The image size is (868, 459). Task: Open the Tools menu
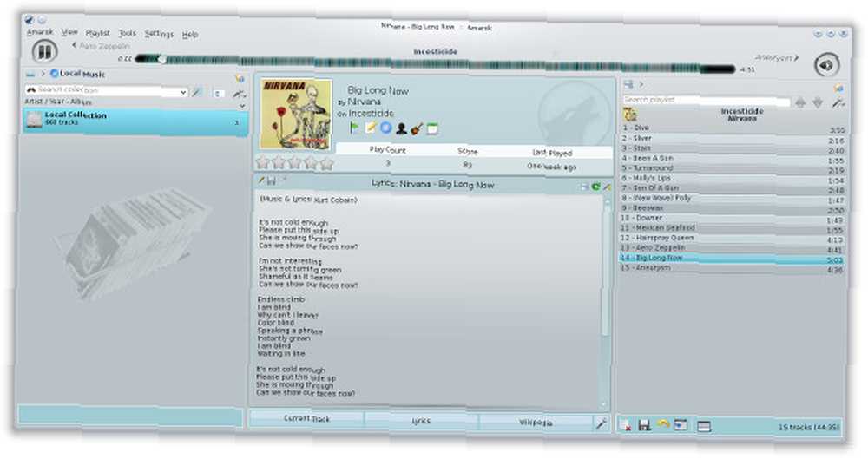click(x=128, y=33)
